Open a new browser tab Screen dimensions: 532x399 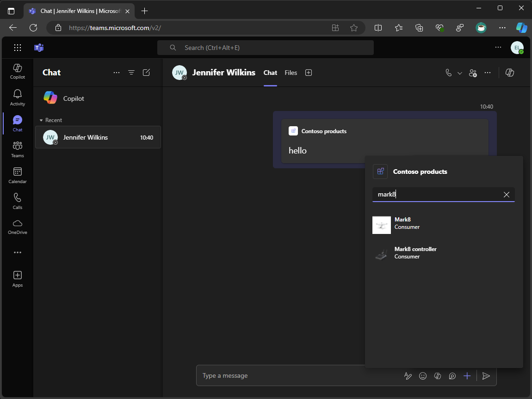pos(144,11)
